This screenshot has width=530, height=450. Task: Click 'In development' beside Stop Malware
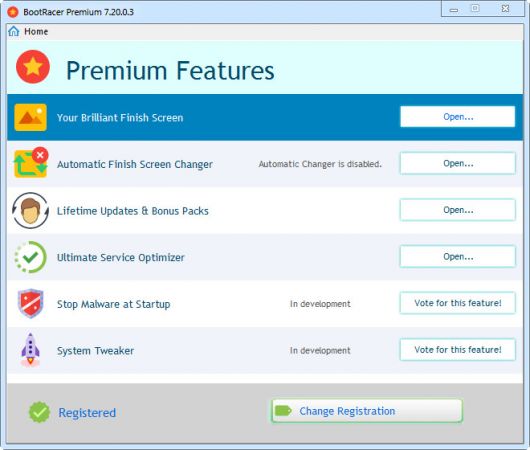tap(320, 304)
